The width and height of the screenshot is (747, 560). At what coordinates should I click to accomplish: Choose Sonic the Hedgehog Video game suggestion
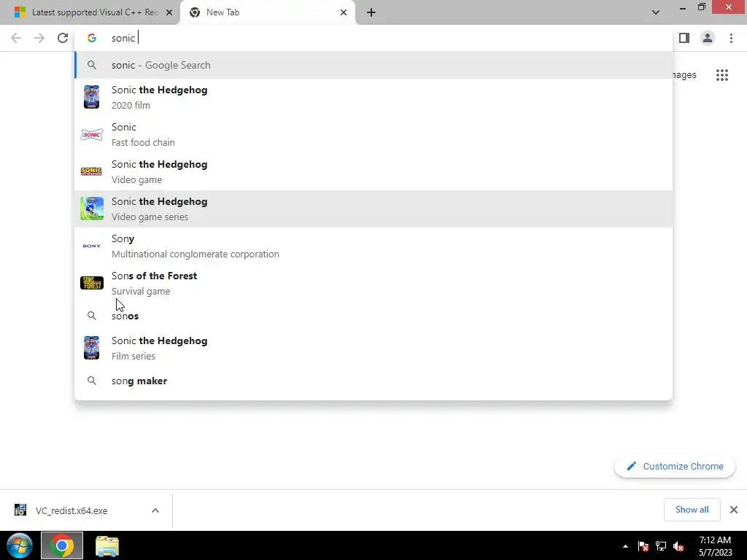pos(373,171)
